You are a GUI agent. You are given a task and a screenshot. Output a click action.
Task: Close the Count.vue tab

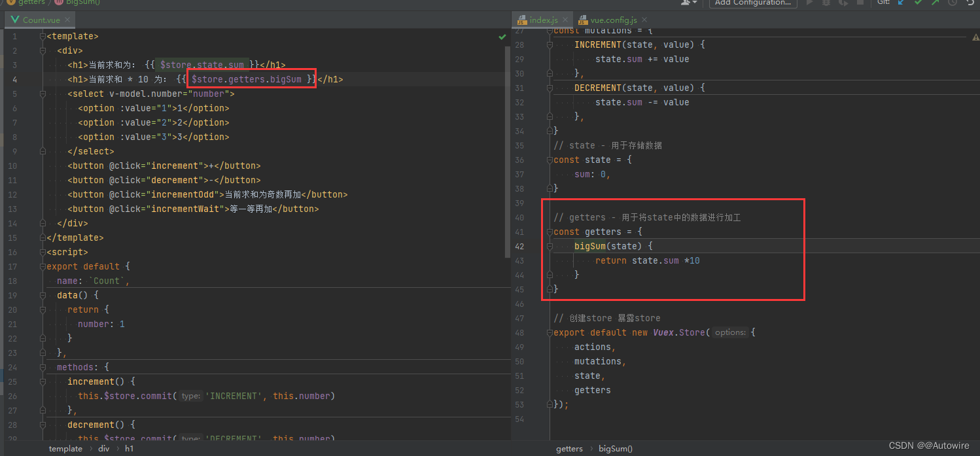point(67,20)
